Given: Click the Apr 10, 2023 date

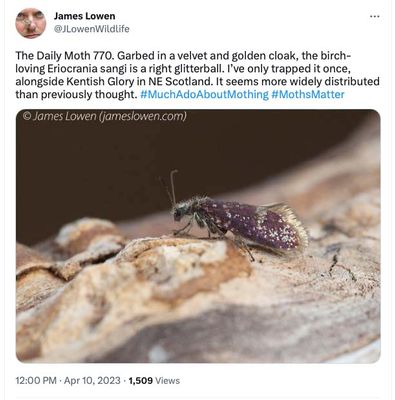Looking at the screenshot, I should tap(92, 380).
